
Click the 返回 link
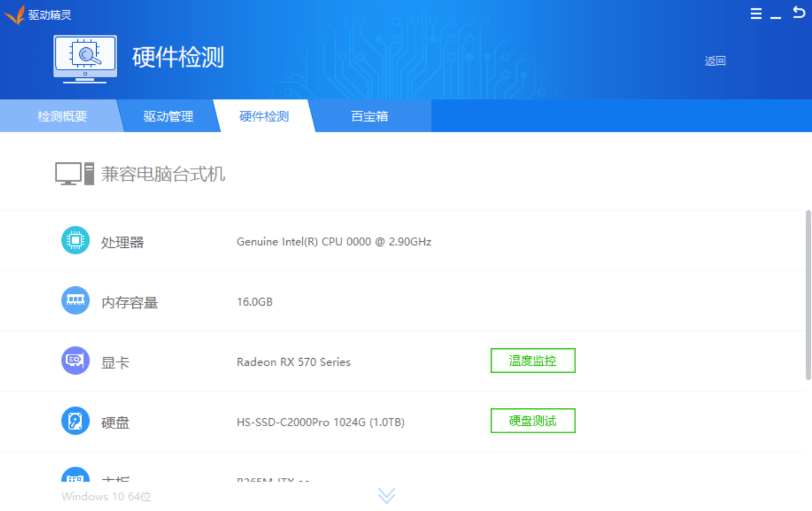point(715,61)
